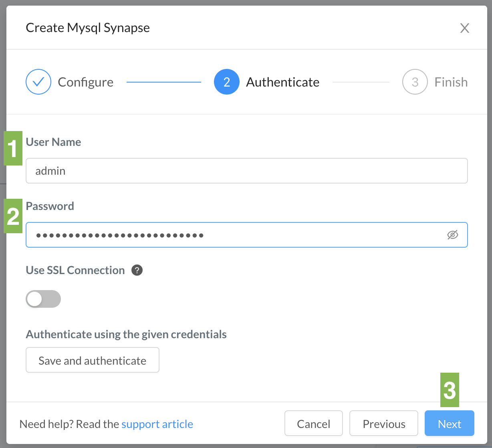The width and height of the screenshot is (492, 448).
Task: Proceed with the Next button
Action: tap(450, 423)
